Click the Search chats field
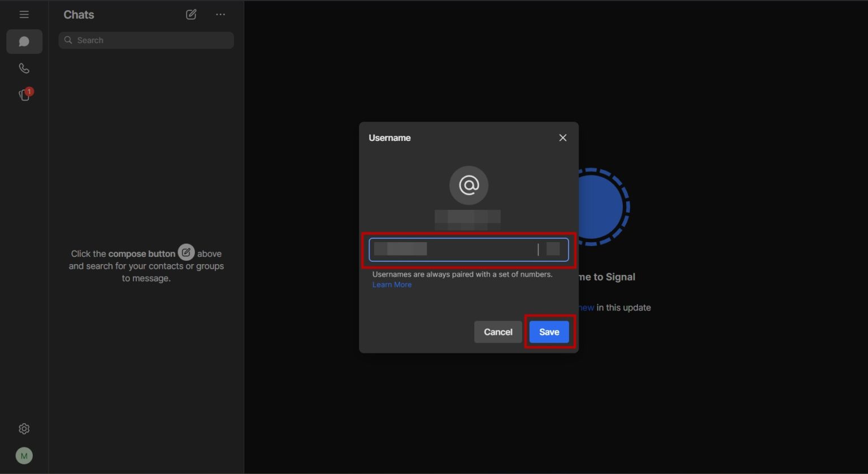Screen dimensions: 868x474 tap(146, 40)
